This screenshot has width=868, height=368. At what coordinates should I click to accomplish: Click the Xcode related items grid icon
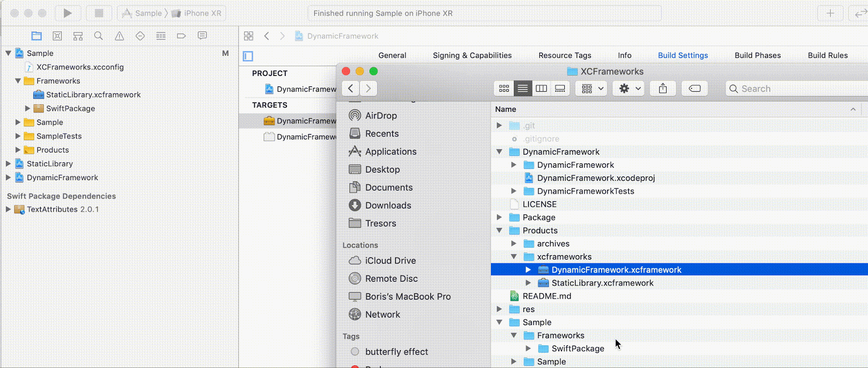point(248,36)
